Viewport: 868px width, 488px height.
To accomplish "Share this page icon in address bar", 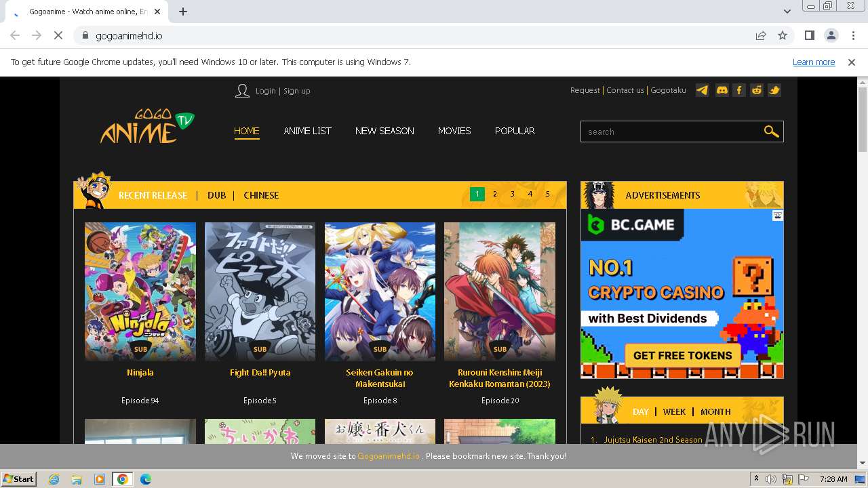I will pos(761,35).
